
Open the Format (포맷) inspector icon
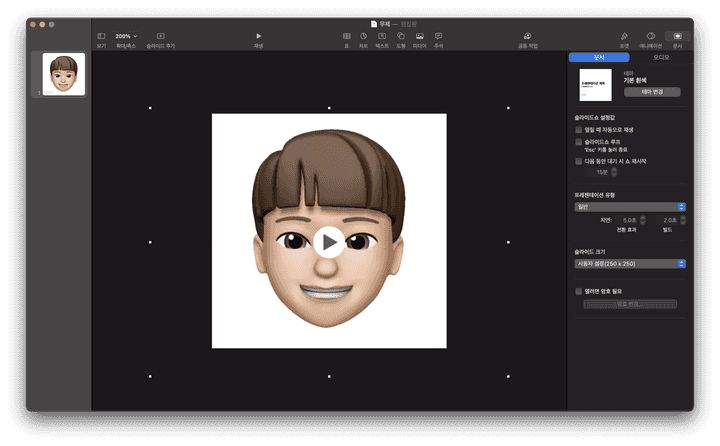point(624,36)
